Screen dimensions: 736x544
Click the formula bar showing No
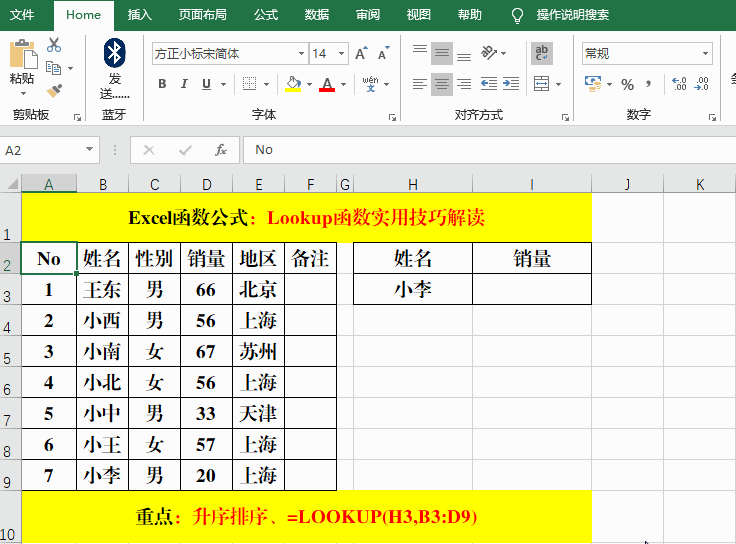[x=489, y=150]
